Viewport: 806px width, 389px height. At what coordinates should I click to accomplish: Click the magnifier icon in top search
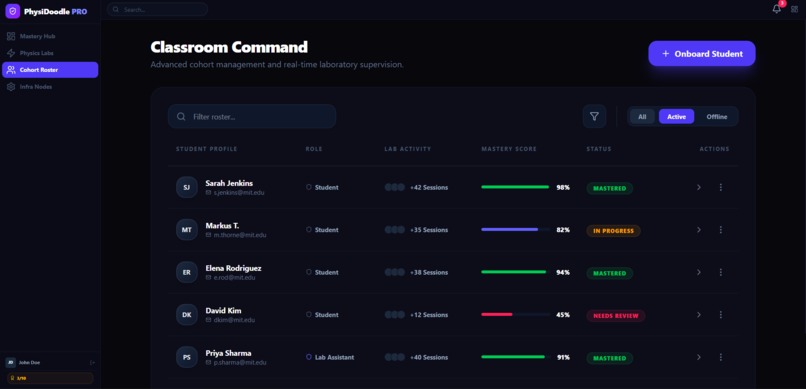point(116,9)
